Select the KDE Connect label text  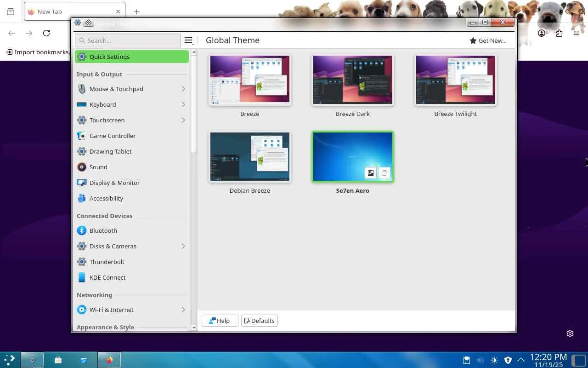107,277
